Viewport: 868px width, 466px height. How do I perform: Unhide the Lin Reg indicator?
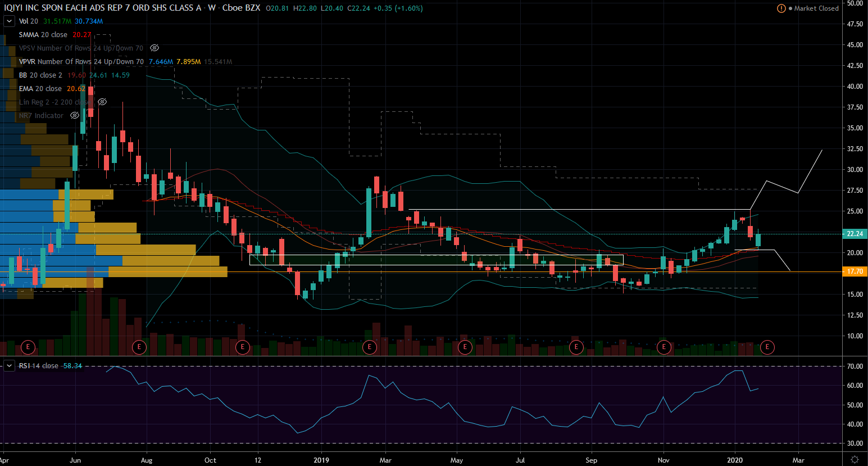pyautogui.click(x=102, y=102)
